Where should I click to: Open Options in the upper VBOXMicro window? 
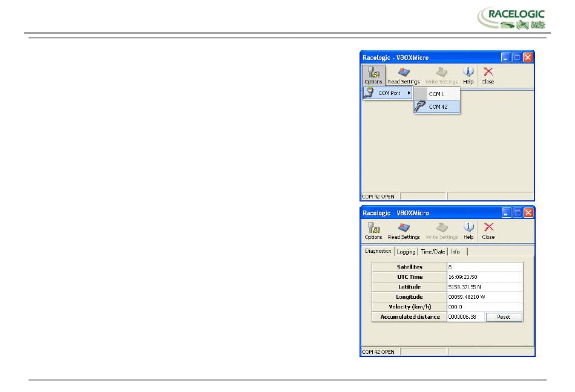tap(373, 76)
